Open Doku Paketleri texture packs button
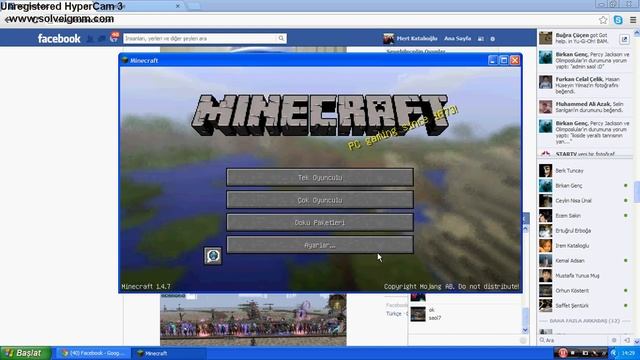 (320, 222)
